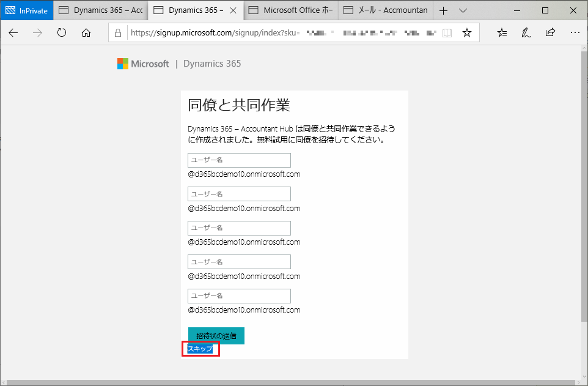588x386 pixels.
Task: Click the 招待状の送信 button
Action: click(x=216, y=336)
